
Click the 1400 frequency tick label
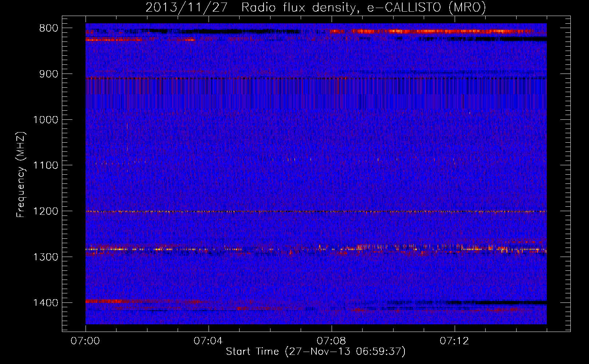46,303
